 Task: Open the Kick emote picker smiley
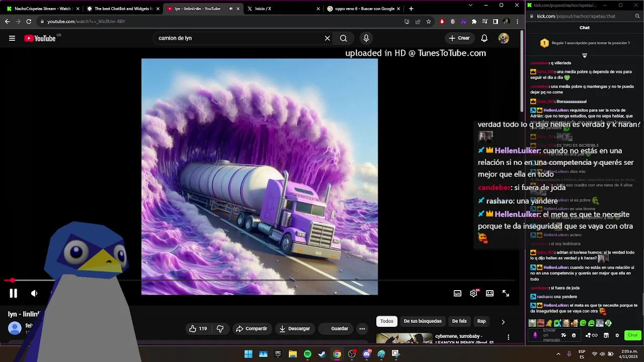(574, 335)
